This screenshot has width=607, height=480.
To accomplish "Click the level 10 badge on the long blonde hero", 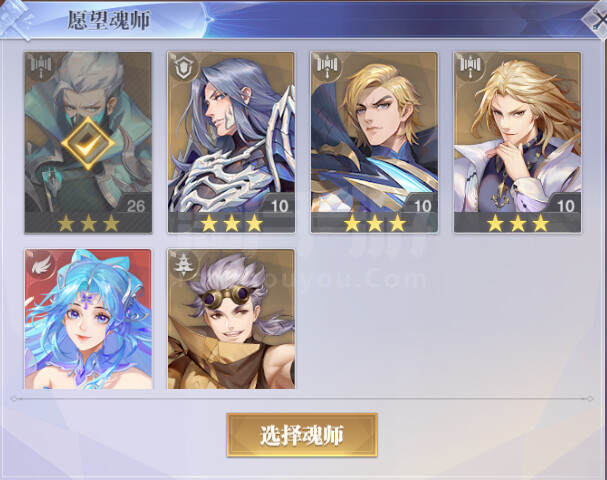I will coord(566,206).
